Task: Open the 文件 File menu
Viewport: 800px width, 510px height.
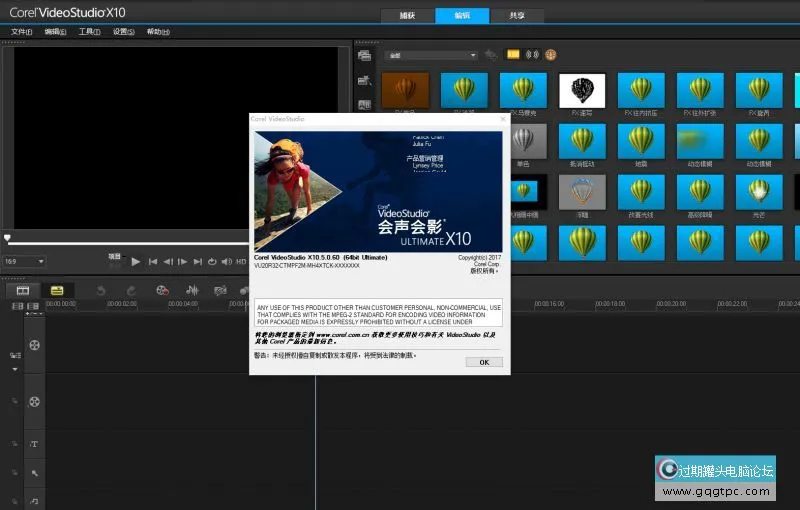Action: point(22,32)
